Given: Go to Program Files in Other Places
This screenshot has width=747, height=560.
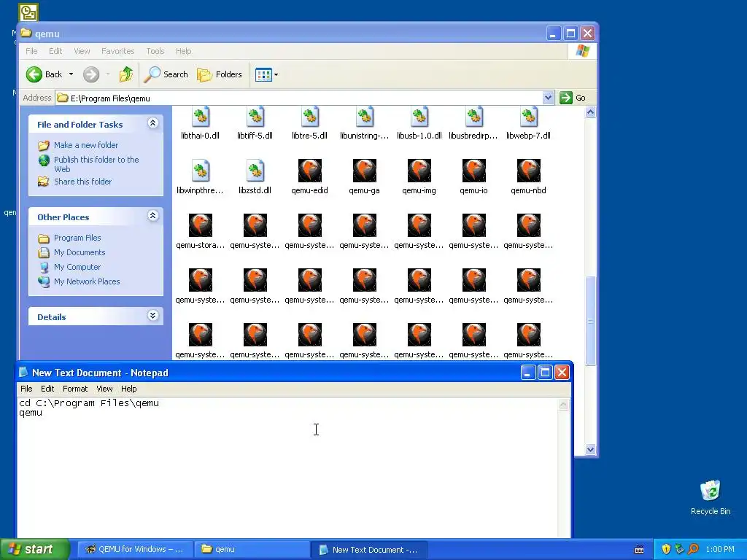Looking at the screenshot, I should tap(77, 238).
